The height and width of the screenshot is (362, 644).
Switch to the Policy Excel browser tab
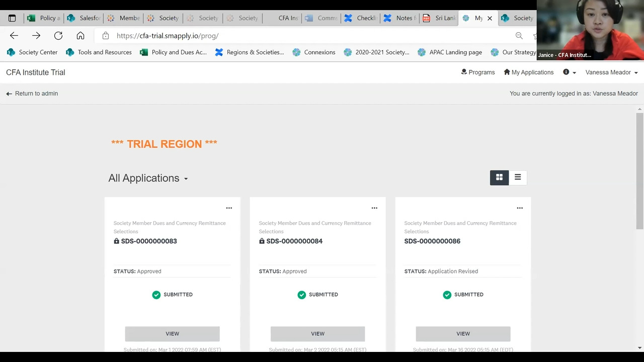coord(44,18)
